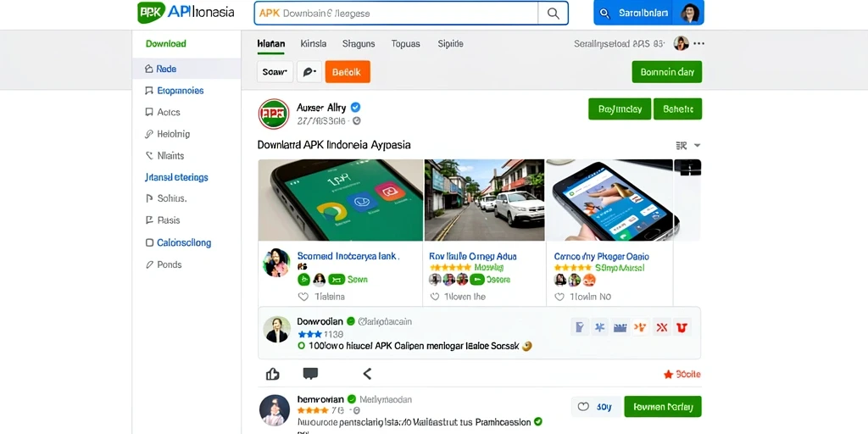
Task: Click the red X share icon
Action: (661, 327)
